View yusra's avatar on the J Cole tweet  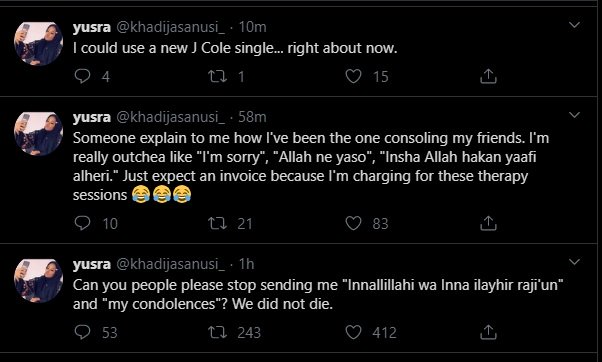[x=38, y=43]
